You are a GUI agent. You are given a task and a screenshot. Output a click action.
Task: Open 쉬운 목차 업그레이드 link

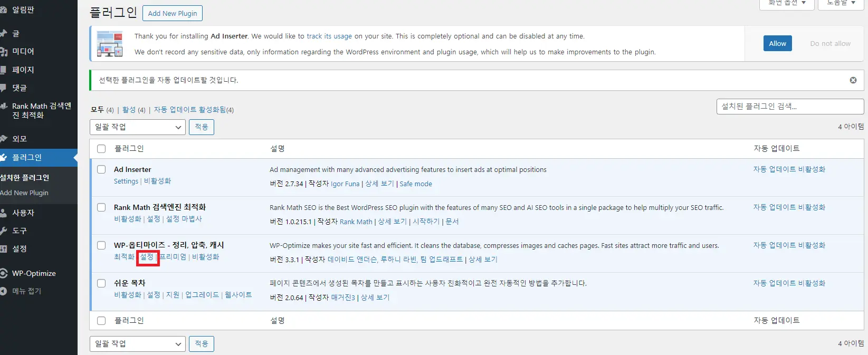[x=202, y=295]
